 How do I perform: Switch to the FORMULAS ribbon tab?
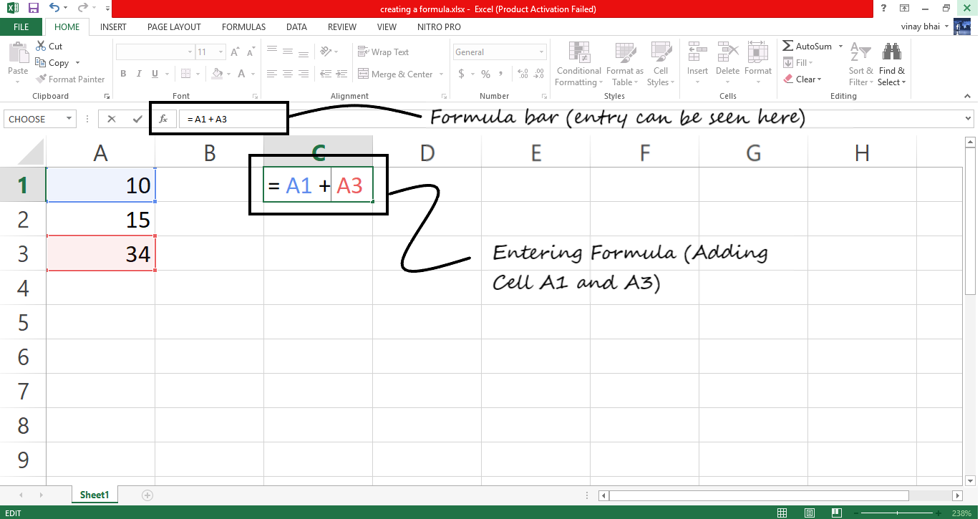[243, 27]
